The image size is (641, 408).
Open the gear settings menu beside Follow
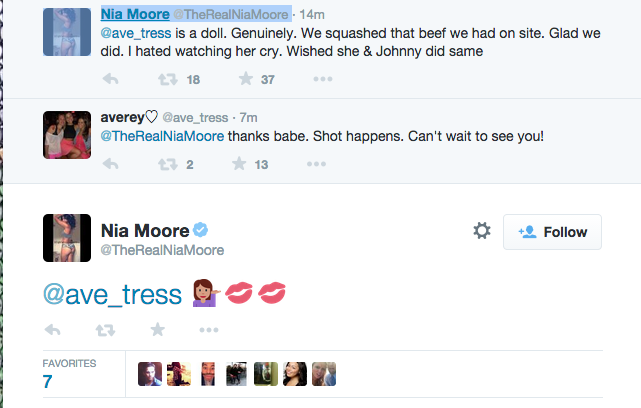482,231
